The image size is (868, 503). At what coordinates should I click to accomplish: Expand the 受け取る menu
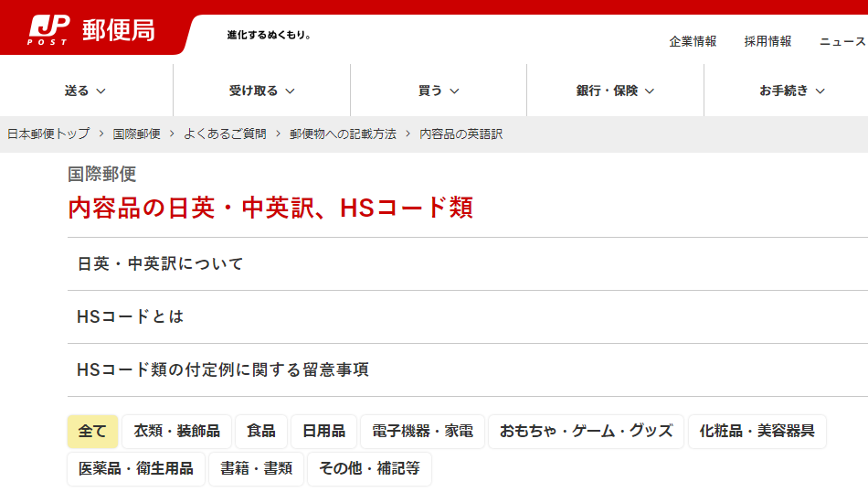coord(262,91)
